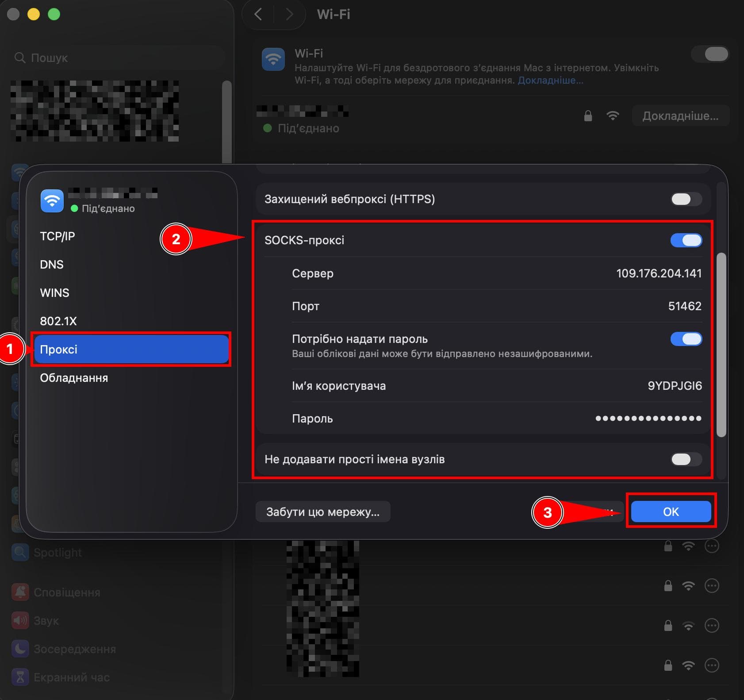Viewport: 744px width, 700px height.
Task: Open Зосередження settings in sidebar
Action: click(75, 649)
